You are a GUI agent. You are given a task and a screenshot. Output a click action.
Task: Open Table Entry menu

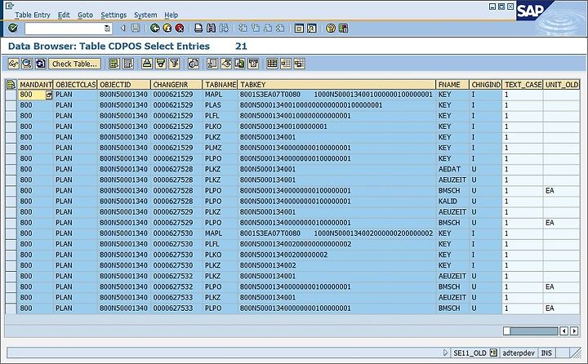[x=33, y=15]
